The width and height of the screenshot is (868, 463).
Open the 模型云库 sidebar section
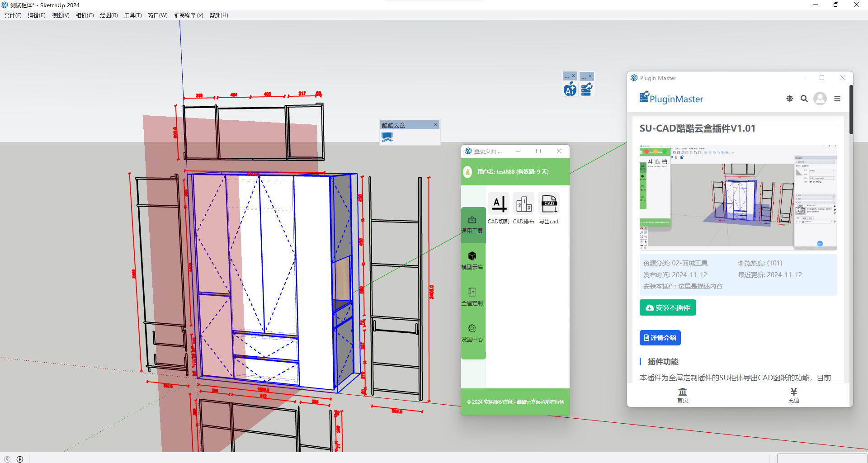coord(472,261)
